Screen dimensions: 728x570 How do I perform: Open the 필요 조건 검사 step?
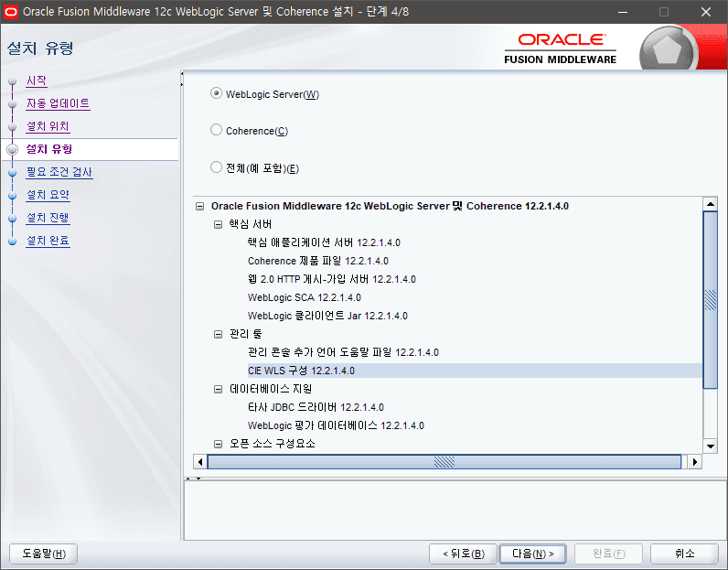point(59,172)
